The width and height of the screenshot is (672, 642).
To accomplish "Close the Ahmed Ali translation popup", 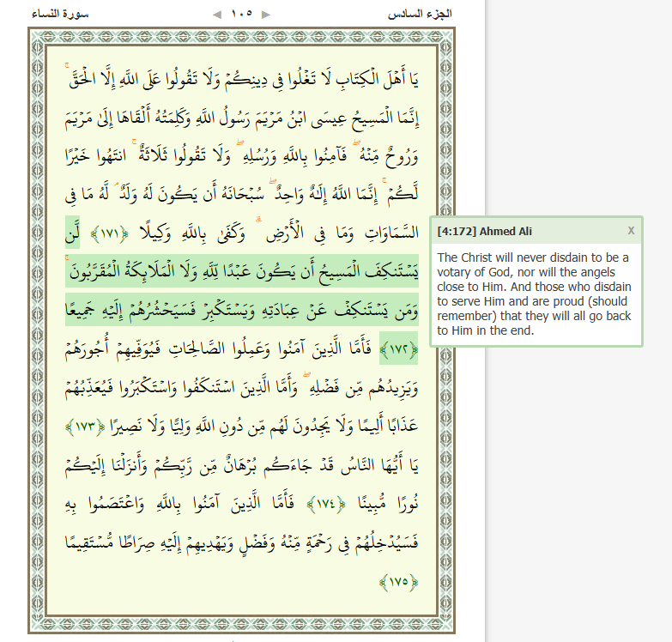I will 631,231.
